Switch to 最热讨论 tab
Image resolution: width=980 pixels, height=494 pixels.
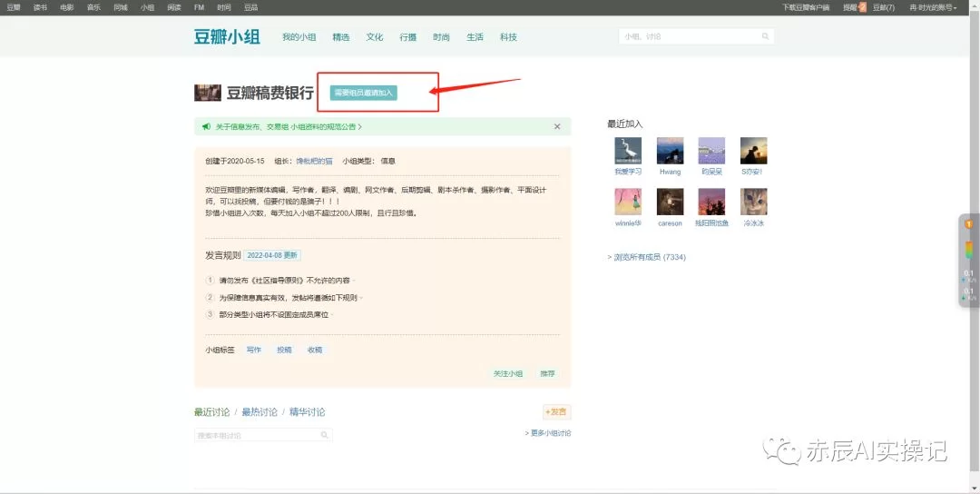(x=260, y=412)
